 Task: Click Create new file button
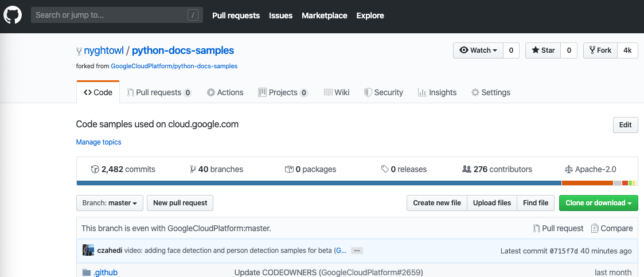pyautogui.click(x=437, y=203)
